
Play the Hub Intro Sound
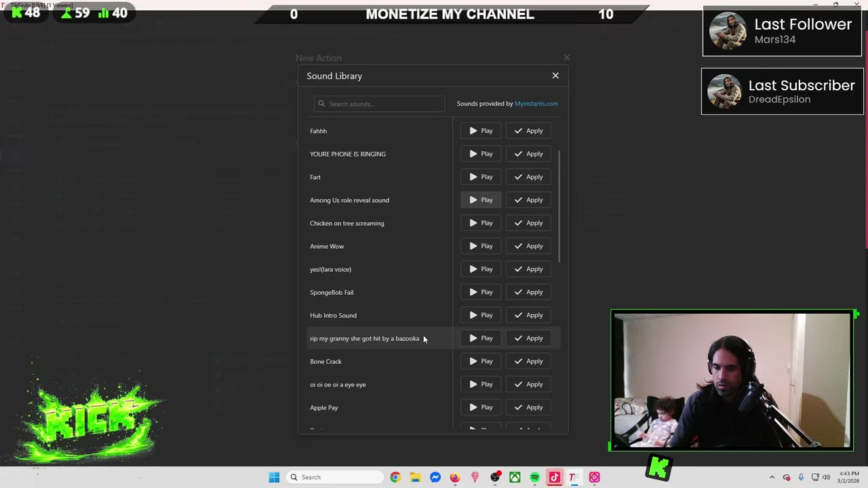click(481, 315)
